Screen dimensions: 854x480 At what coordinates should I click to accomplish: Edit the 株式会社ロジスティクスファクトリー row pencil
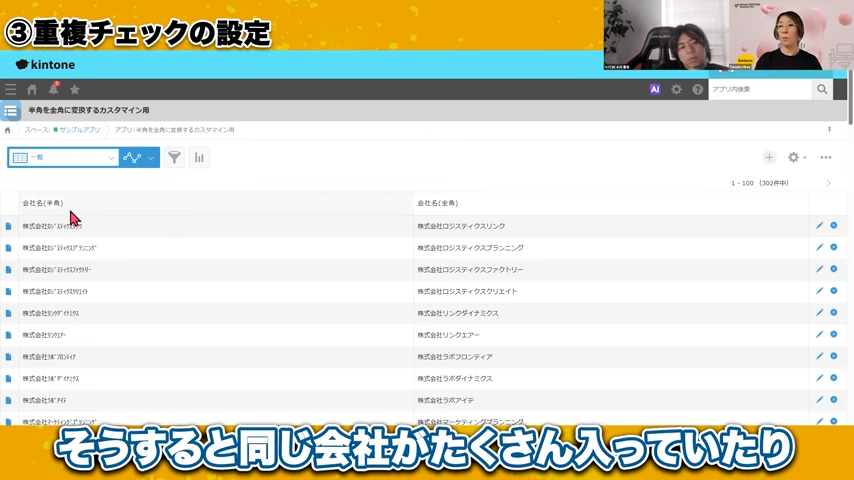[x=820, y=269]
